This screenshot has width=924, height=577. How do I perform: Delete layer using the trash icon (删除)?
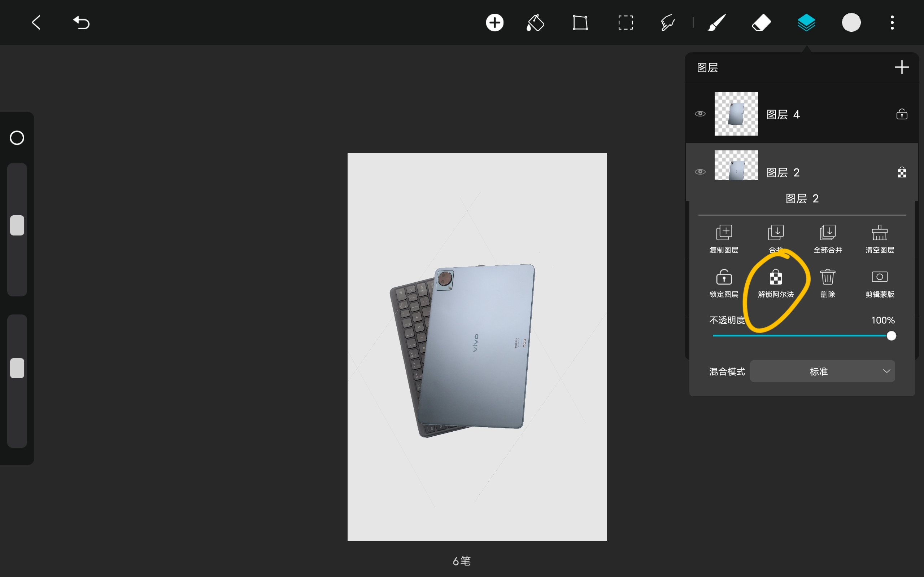(x=827, y=283)
